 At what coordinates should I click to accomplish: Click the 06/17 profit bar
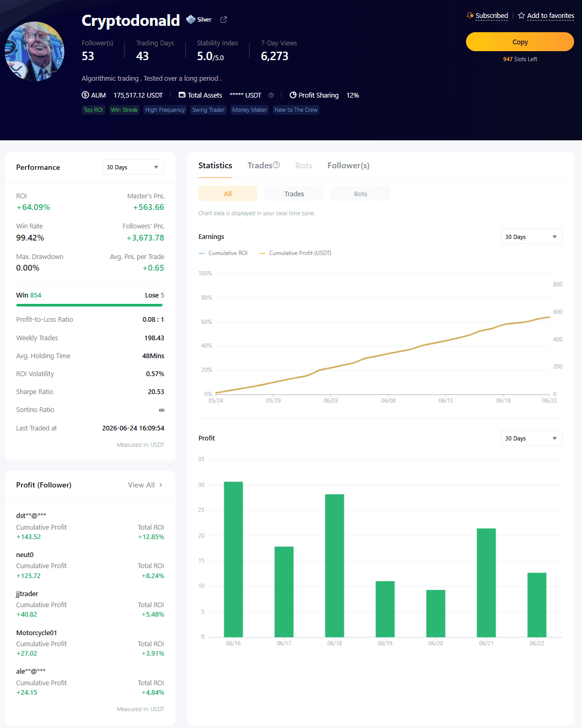tap(284, 591)
